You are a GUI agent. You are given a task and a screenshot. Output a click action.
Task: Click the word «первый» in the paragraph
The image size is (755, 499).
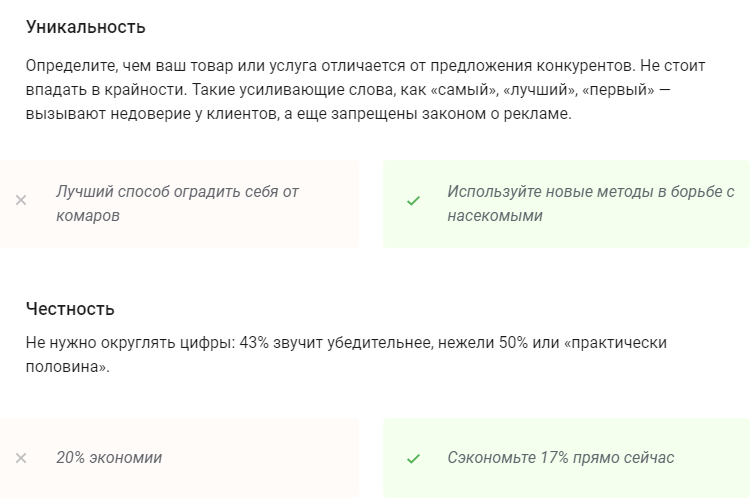click(618, 90)
